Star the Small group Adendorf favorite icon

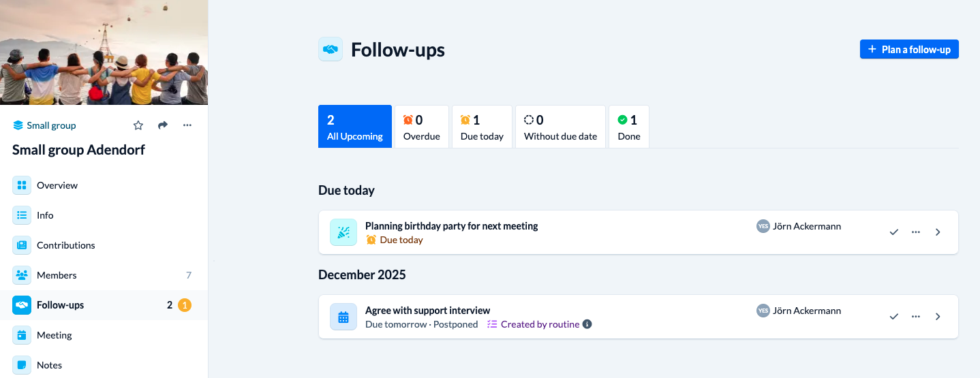138,125
